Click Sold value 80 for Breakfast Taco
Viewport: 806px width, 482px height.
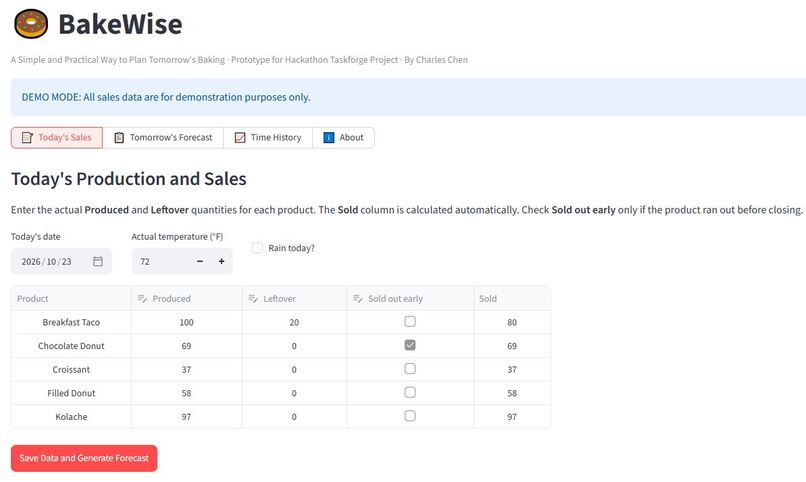512,322
